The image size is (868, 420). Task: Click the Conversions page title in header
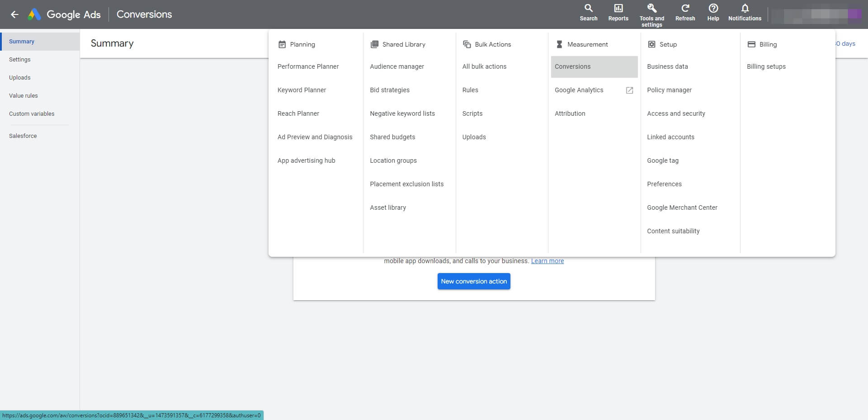[144, 14]
